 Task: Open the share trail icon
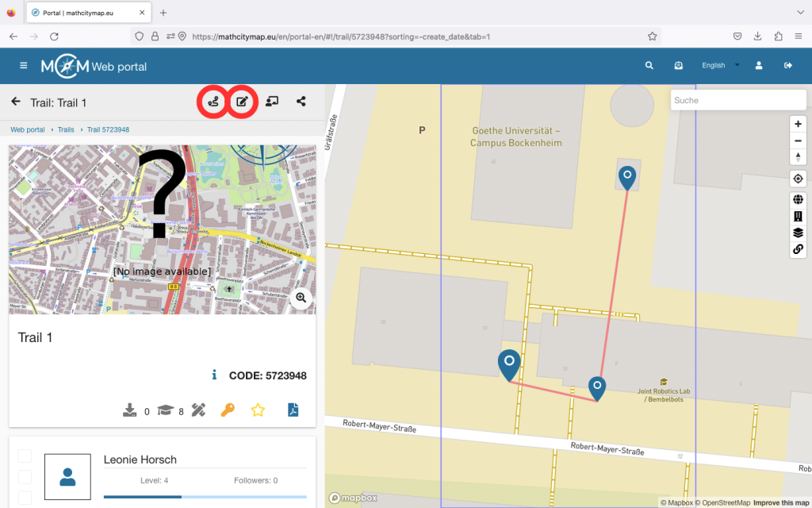point(301,102)
